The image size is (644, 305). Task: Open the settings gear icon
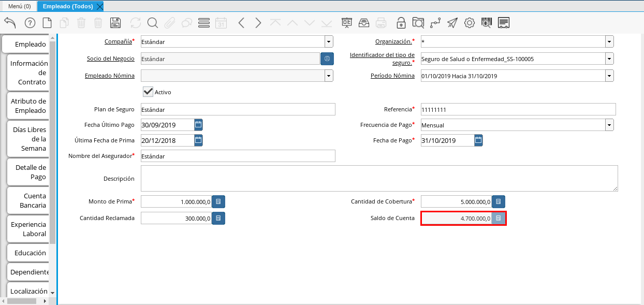coord(470,23)
